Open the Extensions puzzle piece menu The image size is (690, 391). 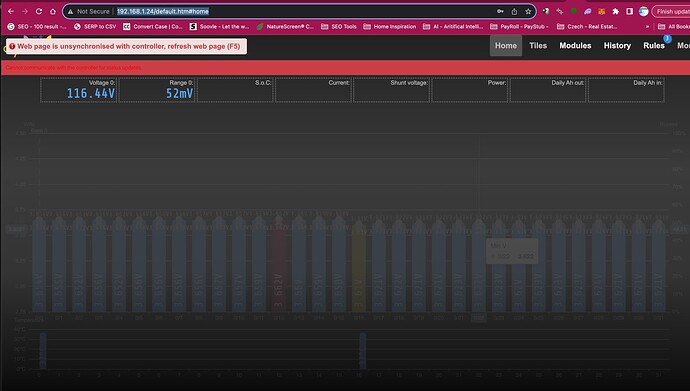tap(616, 11)
